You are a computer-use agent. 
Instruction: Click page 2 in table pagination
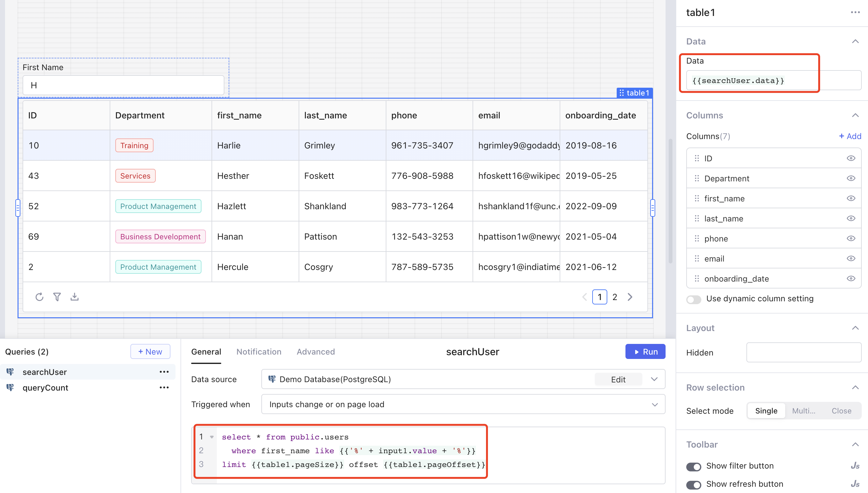tap(615, 297)
